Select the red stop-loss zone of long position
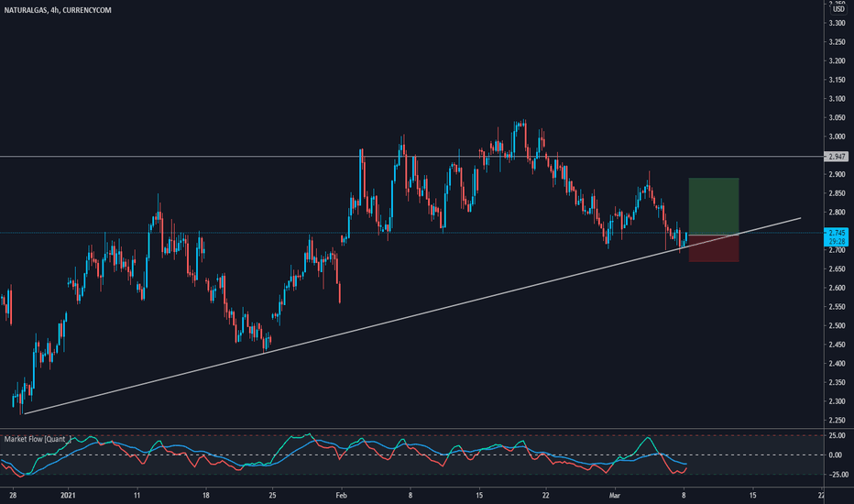This screenshot has width=854, height=504. (714, 248)
